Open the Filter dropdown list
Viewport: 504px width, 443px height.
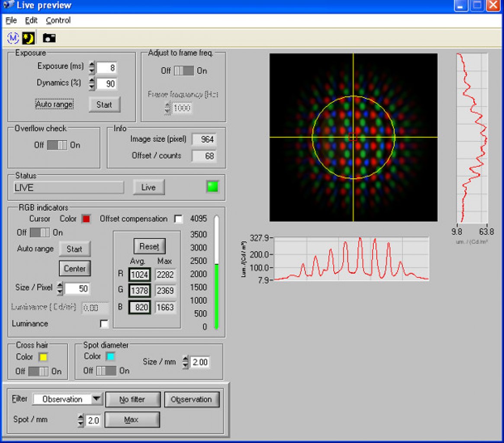point(96,399)
